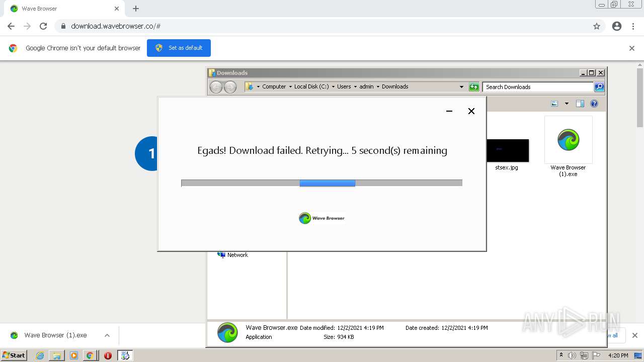The image size is (644, 362).
Task: Click the Search Downloads magnifier icon
Action: pyautogui.click(x=599, y=86)
